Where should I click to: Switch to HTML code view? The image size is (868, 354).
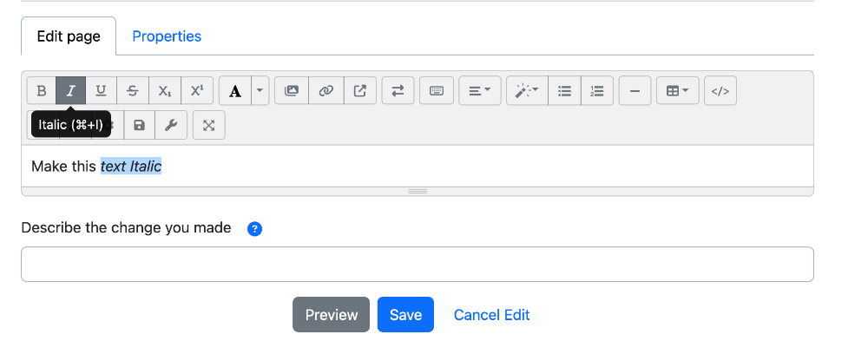tap(720, 91)
